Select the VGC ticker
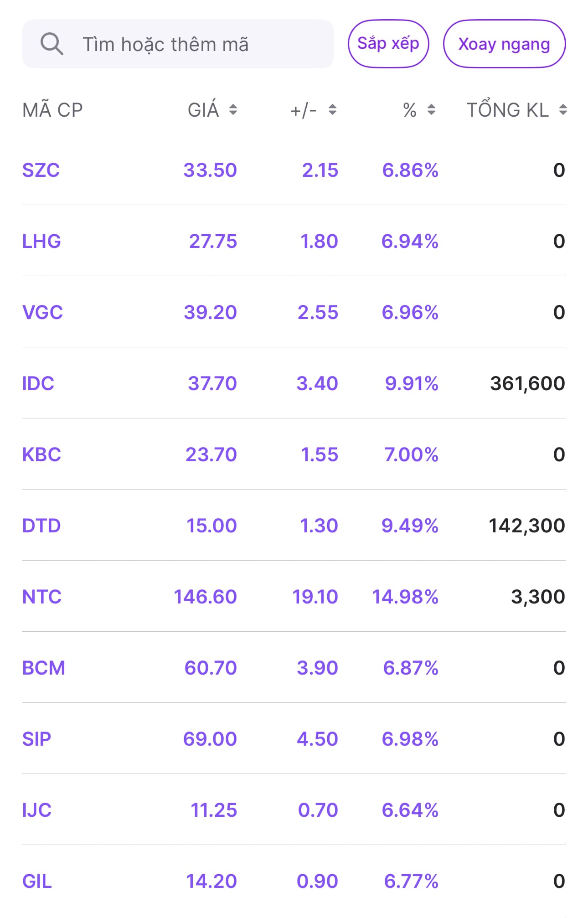 coord(42,312)
